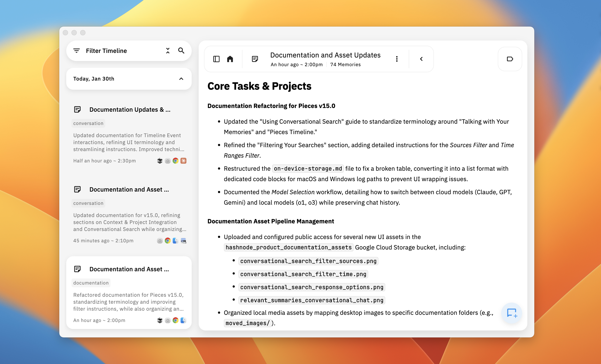This screenshot has height=364, width=601.
Task: Click the filter lines icon
Action: pos(76,51)
